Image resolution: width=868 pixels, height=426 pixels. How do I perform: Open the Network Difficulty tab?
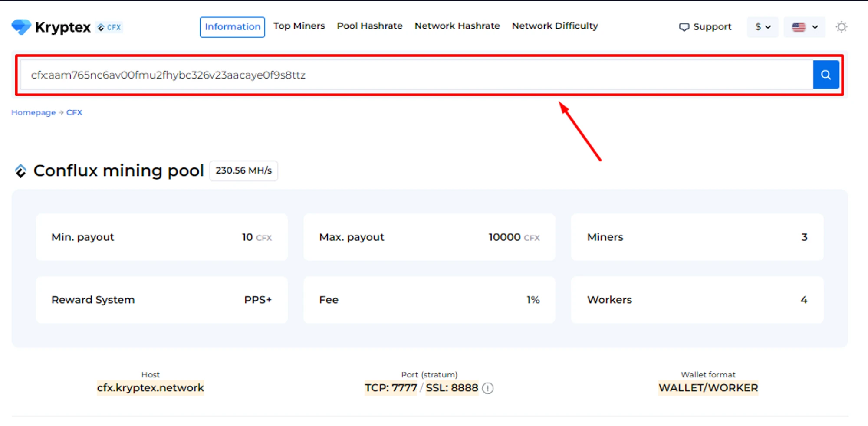tap(555, 26)
